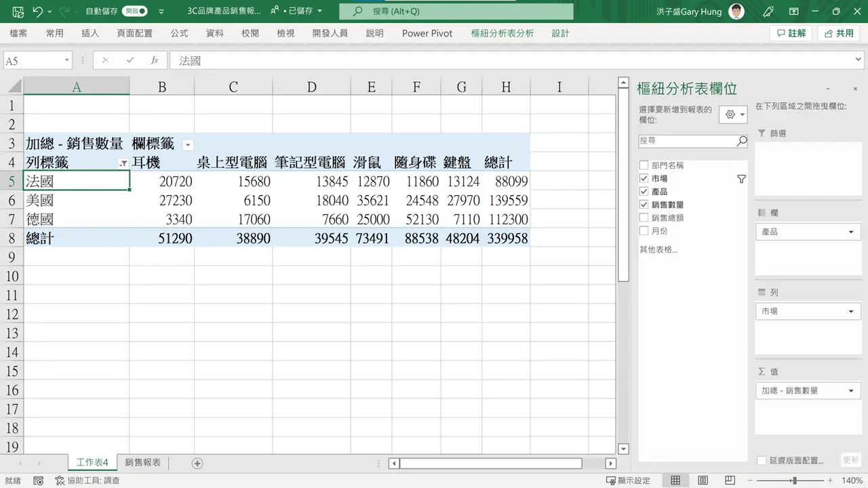Switch to the 工作表4 sheet tab
Viewport: 868px width, 488px height.
[x=92, y=463]
